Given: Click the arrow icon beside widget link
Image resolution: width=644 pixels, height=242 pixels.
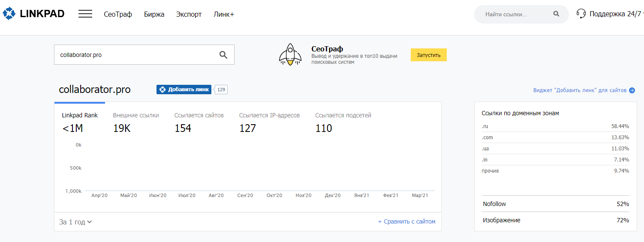Looking at the screenshot, I should [x=632, y=90].
